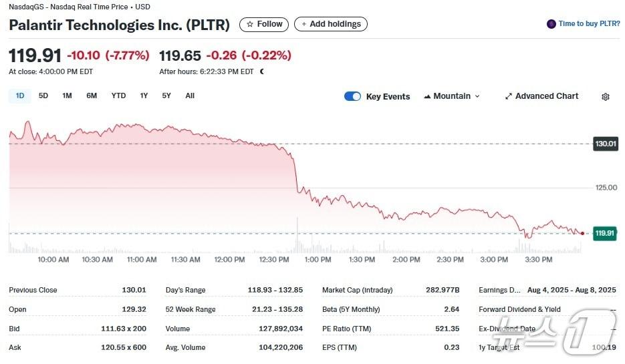The image size is (625, 364).
Task: Select the 6M chart range
Action: click(92, 96)
